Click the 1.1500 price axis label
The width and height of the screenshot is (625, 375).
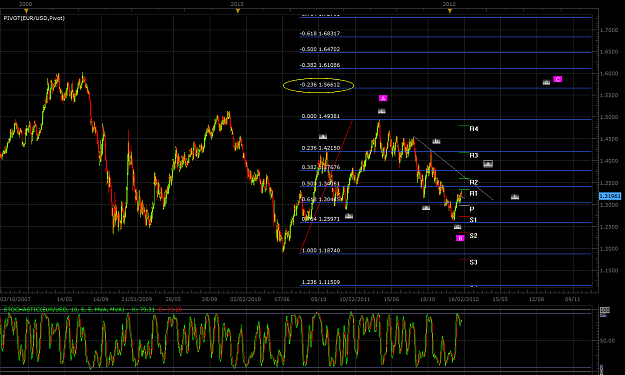[x=608, y=271]
